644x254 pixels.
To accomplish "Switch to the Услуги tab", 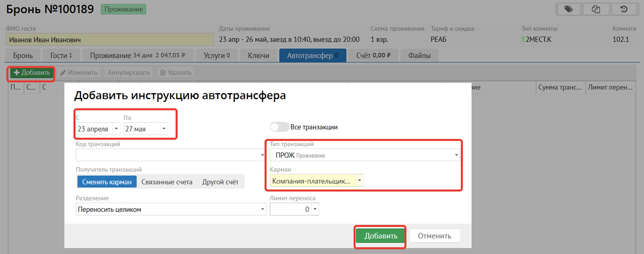I will [216, 55].
